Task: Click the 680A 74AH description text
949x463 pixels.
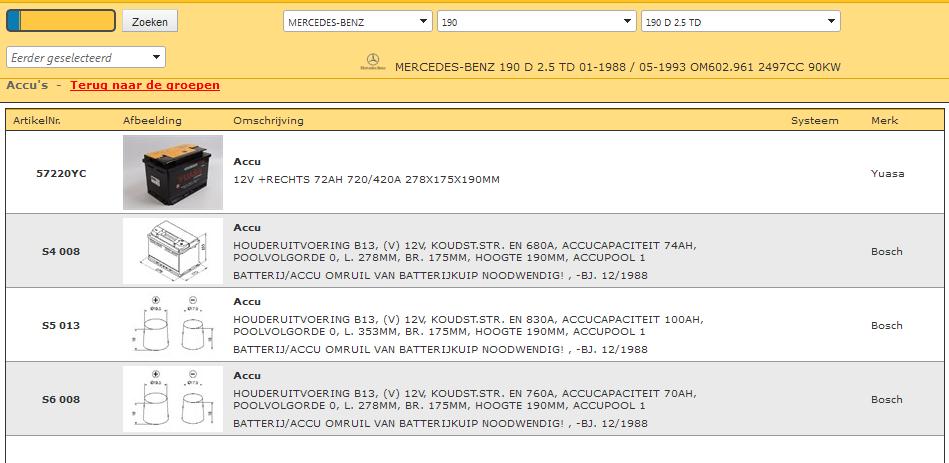Action: (465, 251)
